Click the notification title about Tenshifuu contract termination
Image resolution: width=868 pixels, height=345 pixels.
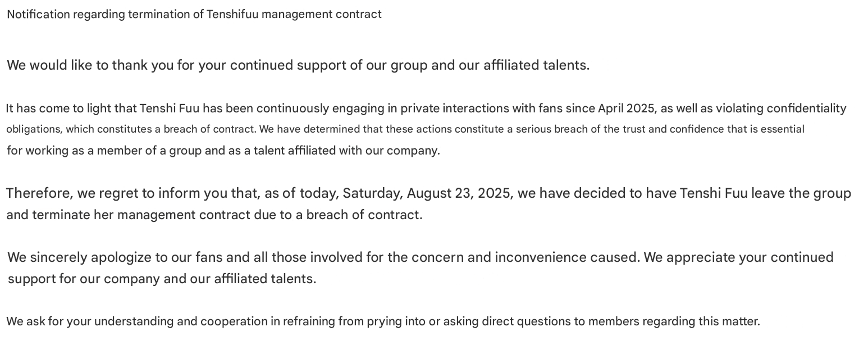(194, 15)
